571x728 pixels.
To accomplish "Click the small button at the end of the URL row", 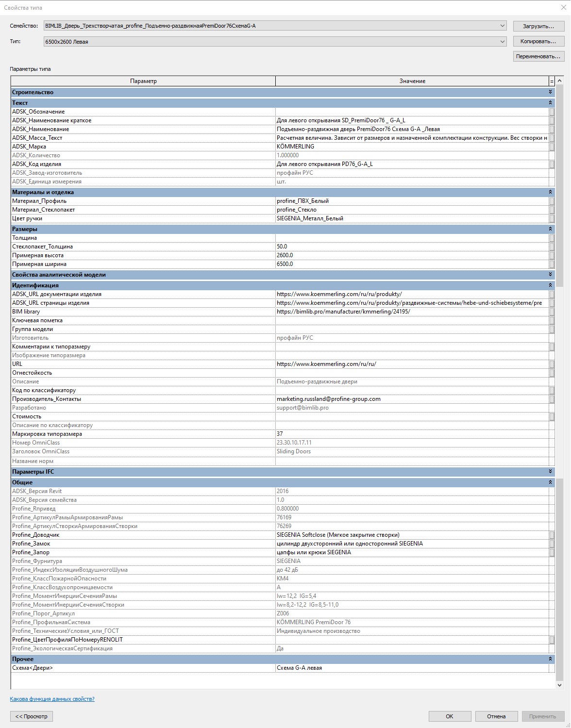I will 552,364.
